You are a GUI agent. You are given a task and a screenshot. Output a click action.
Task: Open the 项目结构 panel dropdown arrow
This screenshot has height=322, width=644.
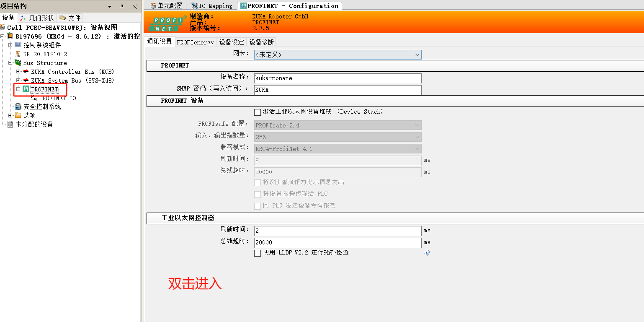pos(110,7)
